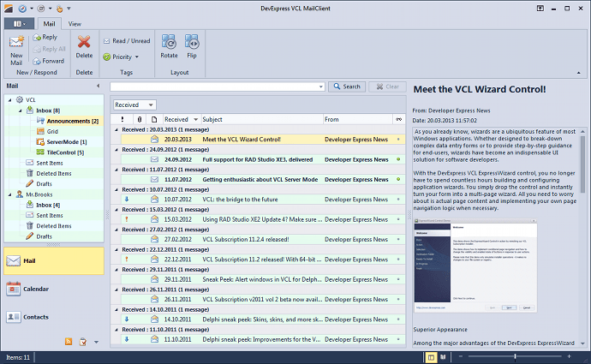Open the application menu button
This screenshot has width=591, height=364.
(x=19, y=24)
